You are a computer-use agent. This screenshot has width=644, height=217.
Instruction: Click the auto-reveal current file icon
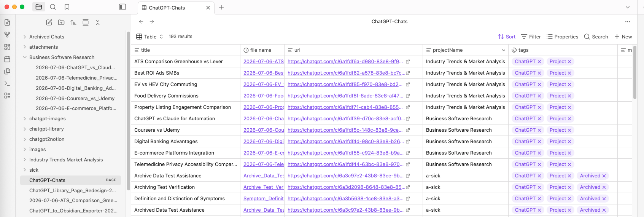(x=86, y=22)
